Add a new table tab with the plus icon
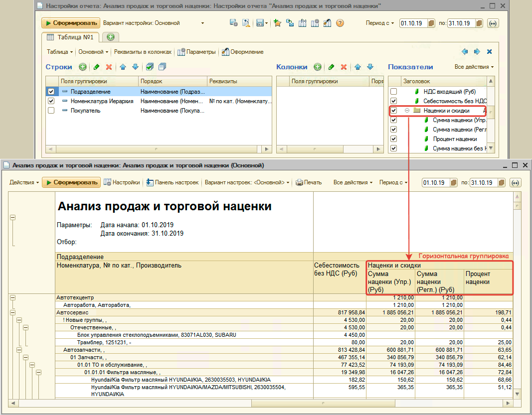532x415 pixels. coord(110,37)
